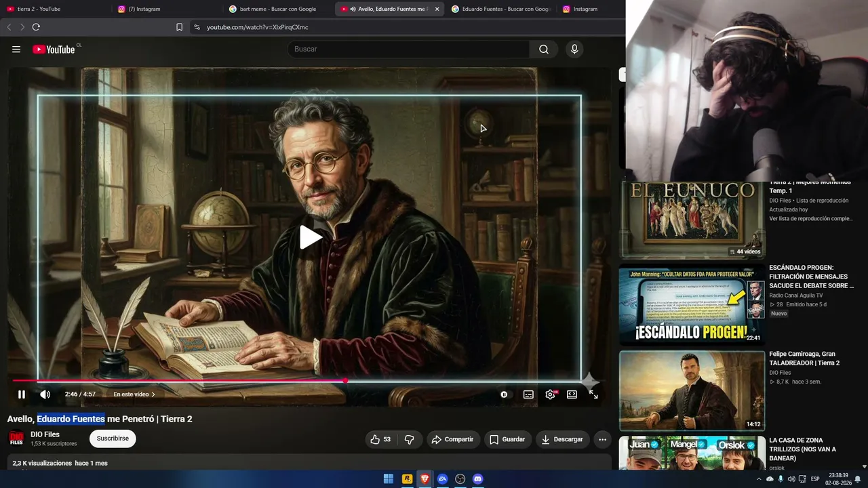This screenshot has height=488, width=868.
Task: Reload the page in the browser
Action: point(36,27)
